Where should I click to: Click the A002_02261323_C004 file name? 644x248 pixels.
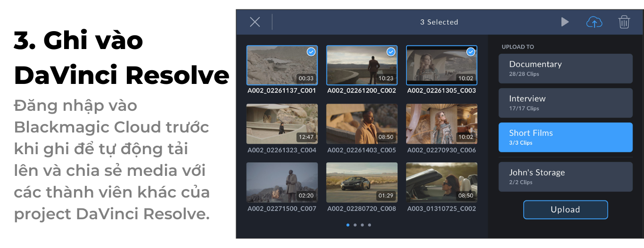pyautogui.click(x=282, y=150)
